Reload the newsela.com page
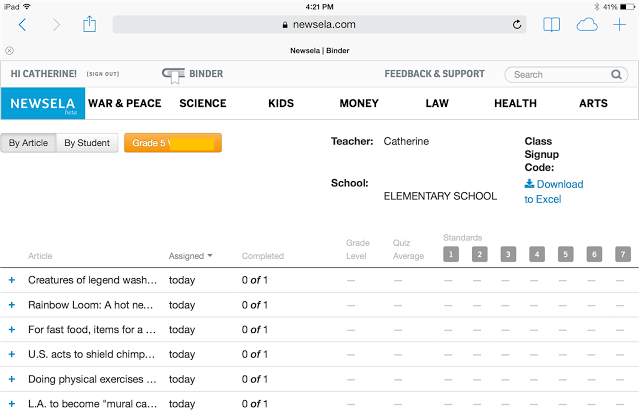Screen dimensions: 640x416 [x=517, y=24]
